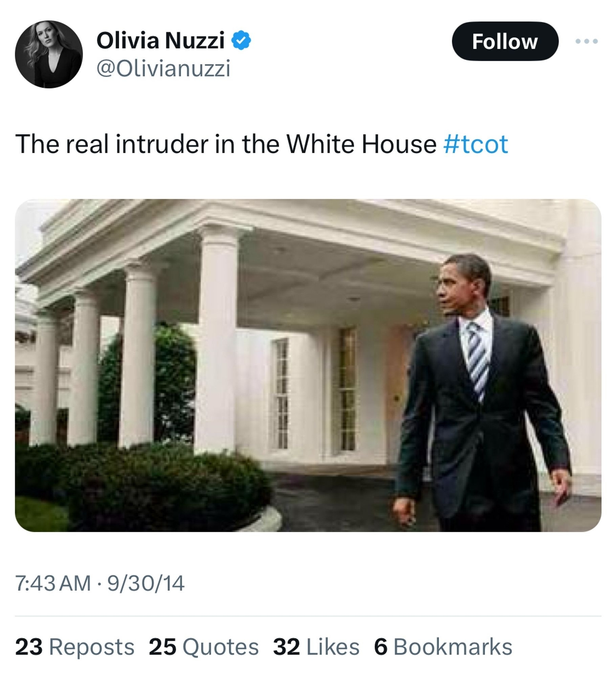This screenshot has width=616, height=677.
Task: Click the Olivia Nuzzi display name
Action: (160, 41)
